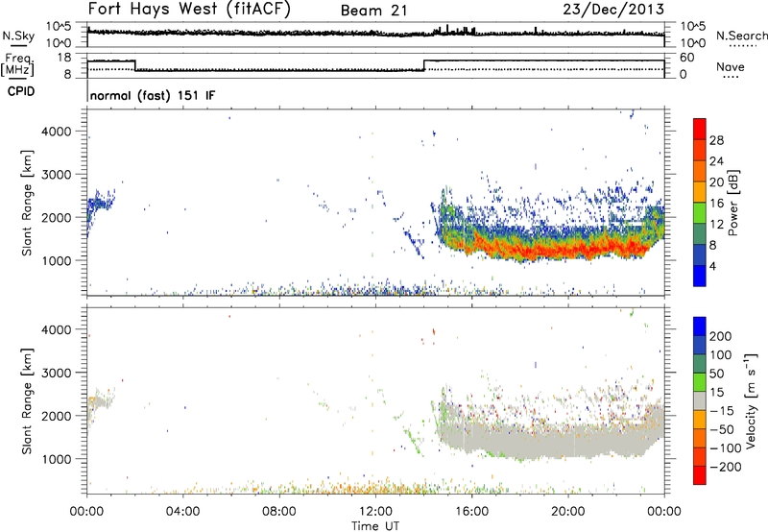Click the "1000" tick of the Velocity panel
768x532 pixels.
point(56,459)
